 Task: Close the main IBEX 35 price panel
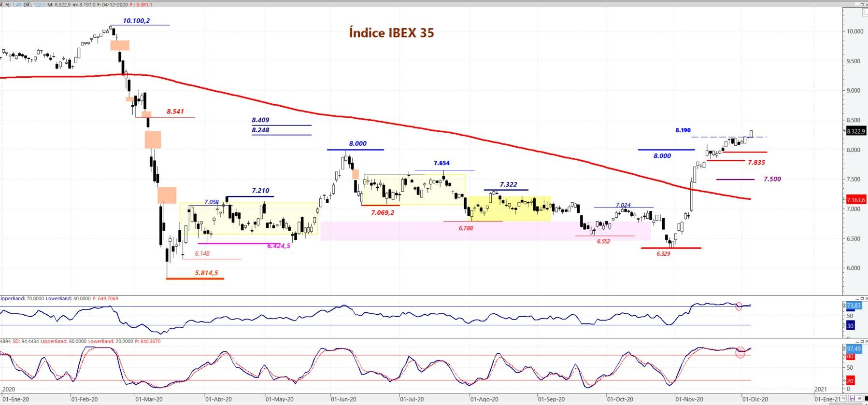(x=866, y=4)
